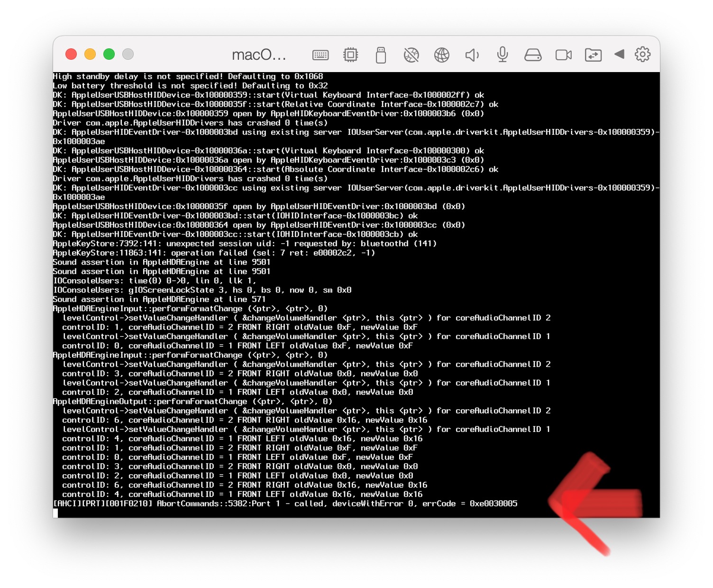Click the green zoom window button
Viewport: 713px width, 588px height.
[109, 54]
